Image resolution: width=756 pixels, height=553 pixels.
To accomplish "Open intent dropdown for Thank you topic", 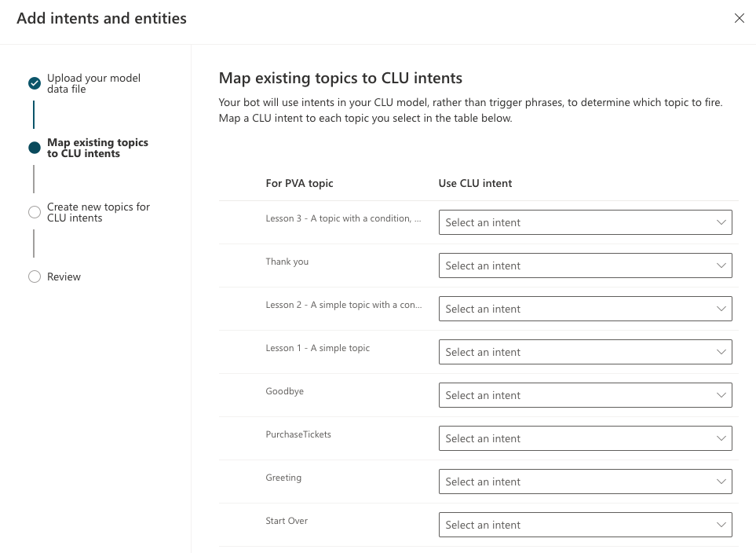I will pos(585,266).
